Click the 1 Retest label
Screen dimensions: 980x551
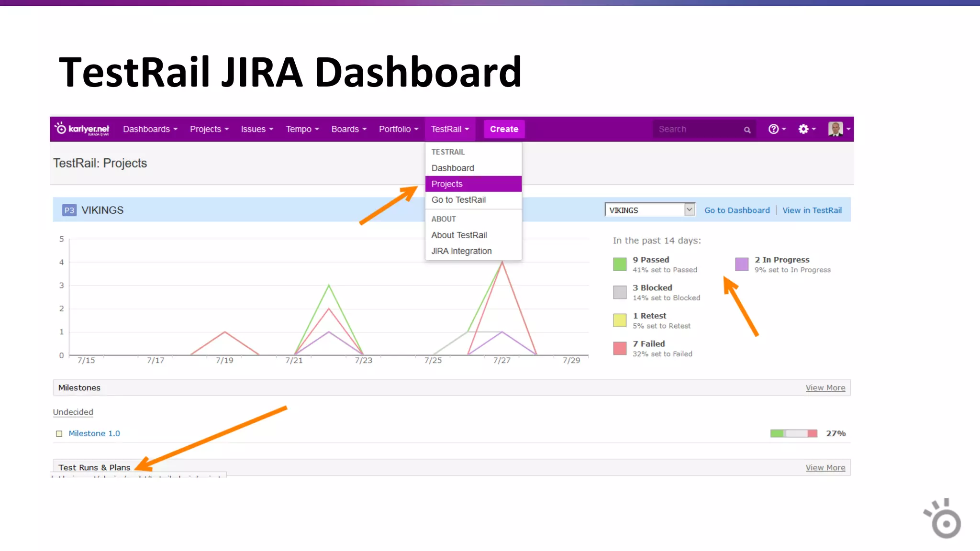coord(649,316)
